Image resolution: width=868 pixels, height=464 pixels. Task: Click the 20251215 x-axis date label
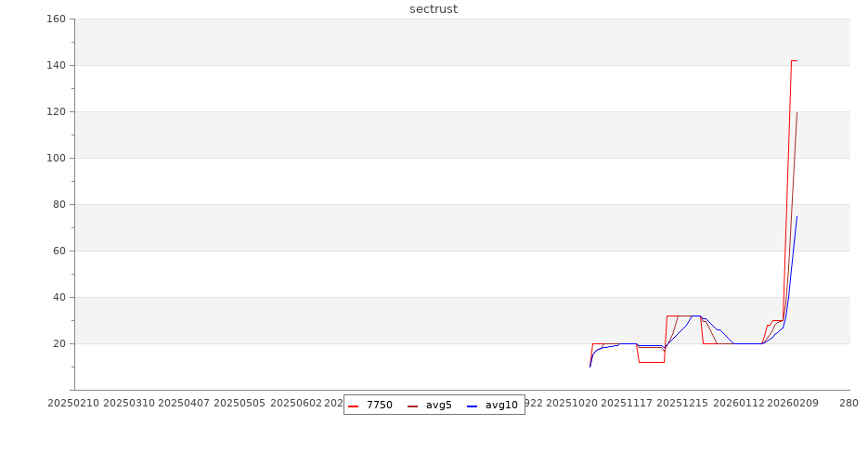click(x=682, y=403)
